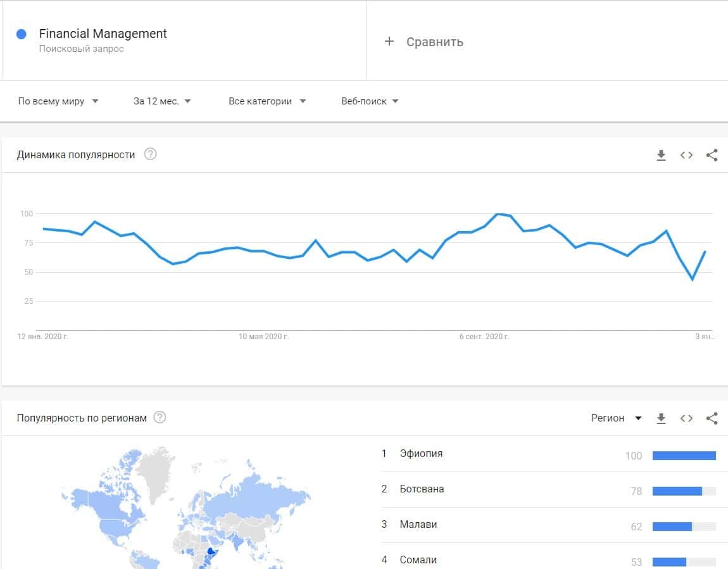
Task: Open help for Динамика популярности
Action: (x=150, y=154)
